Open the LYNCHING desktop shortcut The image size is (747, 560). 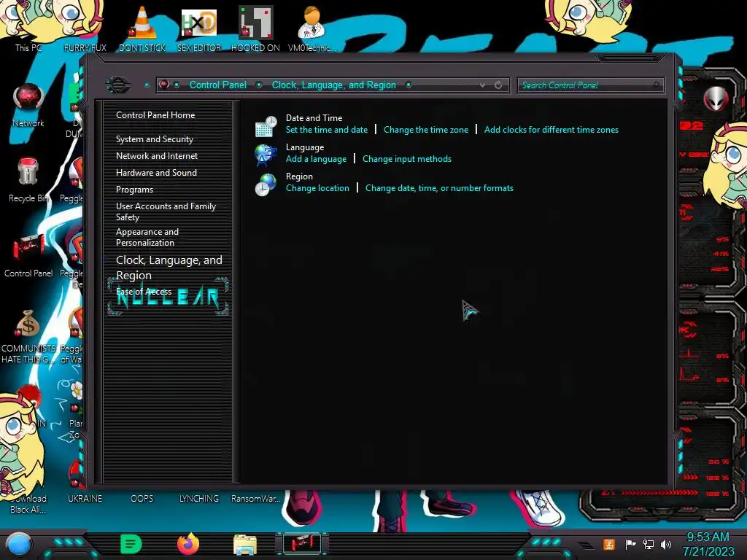click(199, 498)
